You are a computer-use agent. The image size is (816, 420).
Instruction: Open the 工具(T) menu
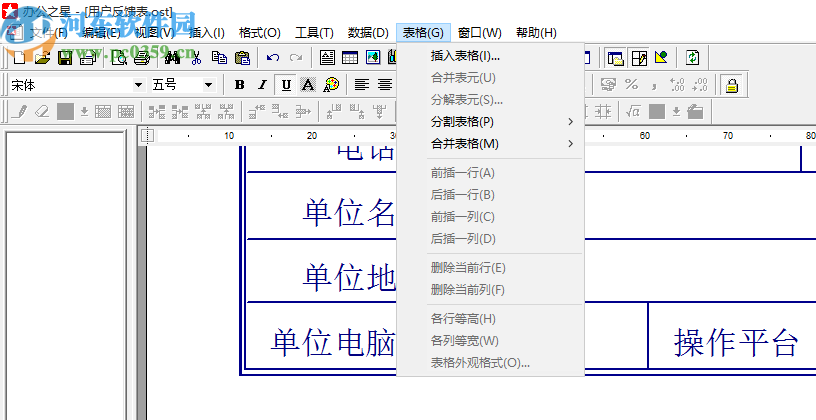314,33
